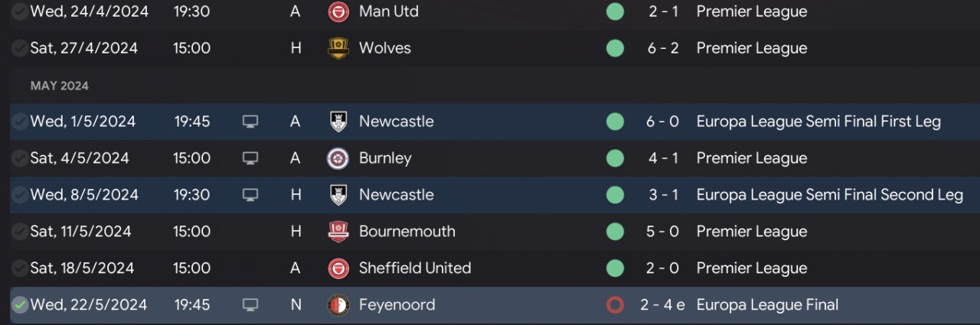Click the Bournemouth club badge
The image size is (980, 325).
338,232
